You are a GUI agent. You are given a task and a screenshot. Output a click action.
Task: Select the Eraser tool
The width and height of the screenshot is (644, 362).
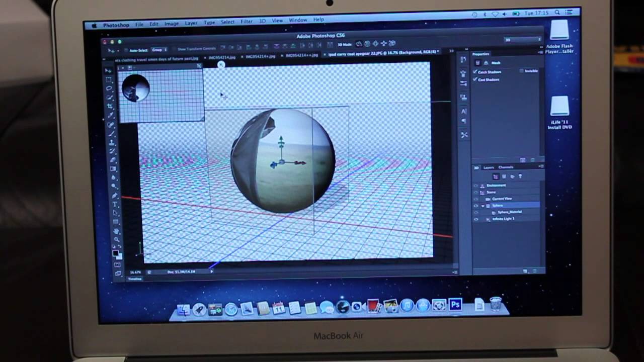(x=113, y=160)
